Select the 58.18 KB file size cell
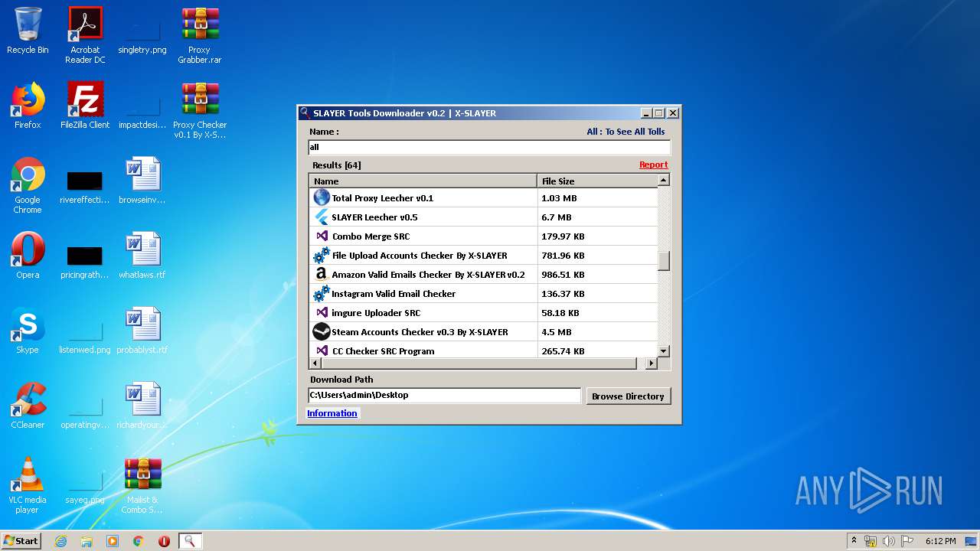The image size is (980, 551). pyautogui.click(x=598, y=312)
